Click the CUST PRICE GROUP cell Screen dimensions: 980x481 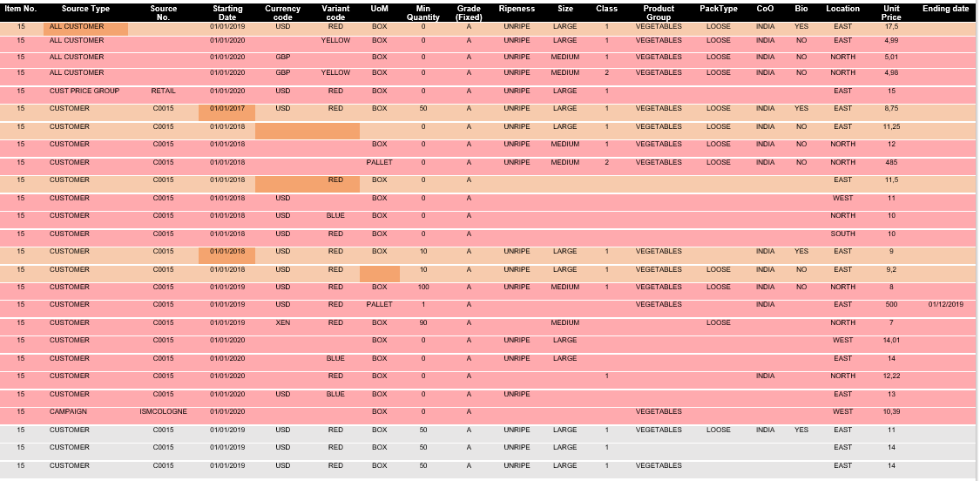84,91
